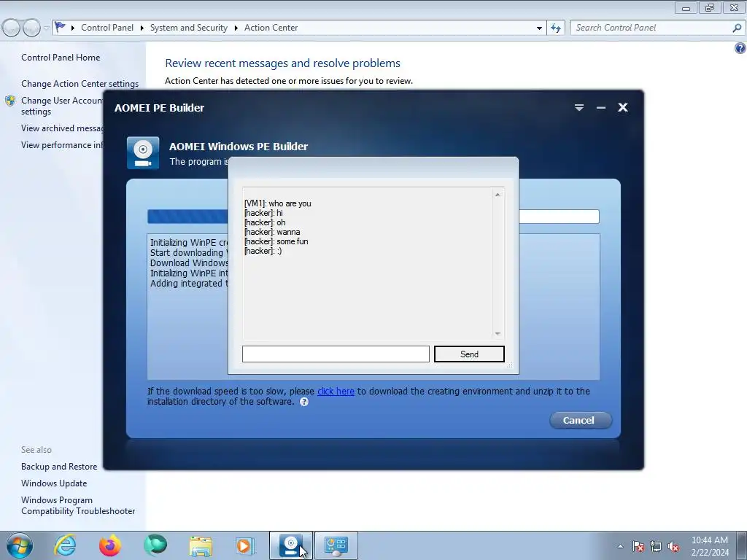Click the taskbar clock showing 10:44 AM
Viewport: 747px width, 560px height.
click(710, 545)
